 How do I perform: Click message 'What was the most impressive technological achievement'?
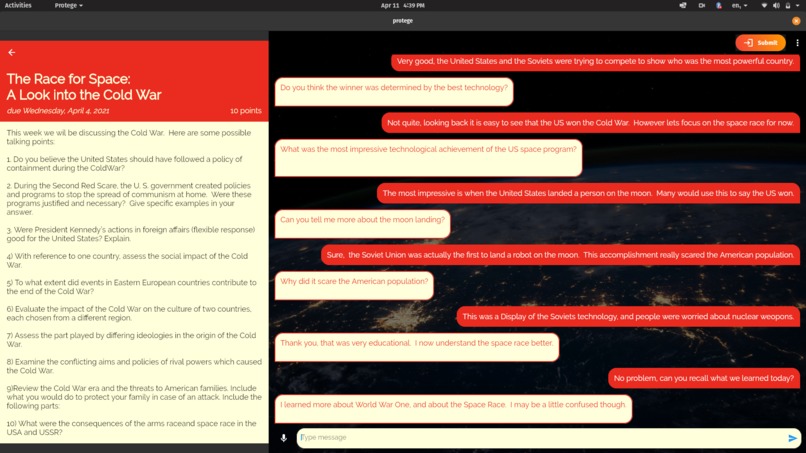click(428, 158)
